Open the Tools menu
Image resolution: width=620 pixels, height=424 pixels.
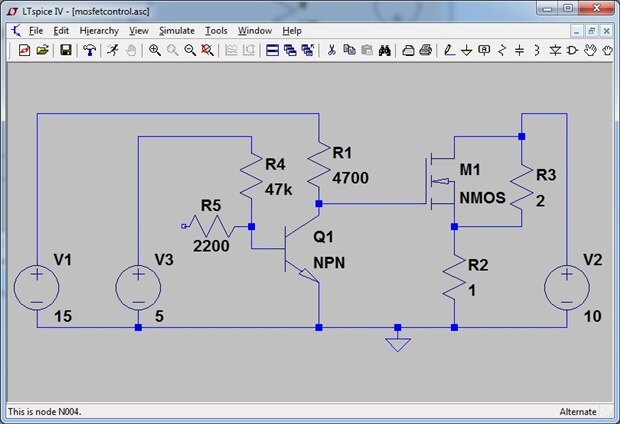(x=216, y=31)
